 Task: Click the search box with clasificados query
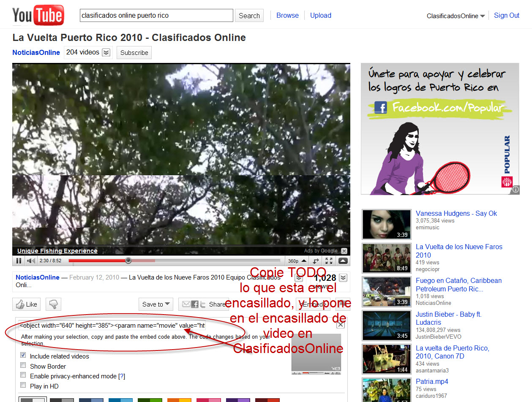pos(156,16)
